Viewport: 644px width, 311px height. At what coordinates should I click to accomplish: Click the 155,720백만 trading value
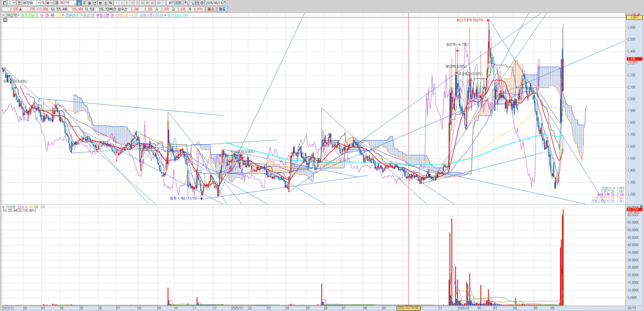pos(107,9)
